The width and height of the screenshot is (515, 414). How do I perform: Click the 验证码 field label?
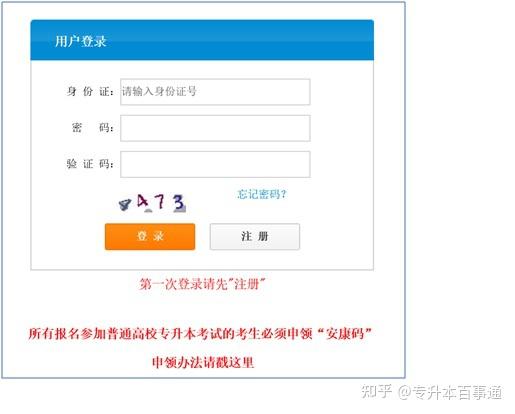coord(90,164)
